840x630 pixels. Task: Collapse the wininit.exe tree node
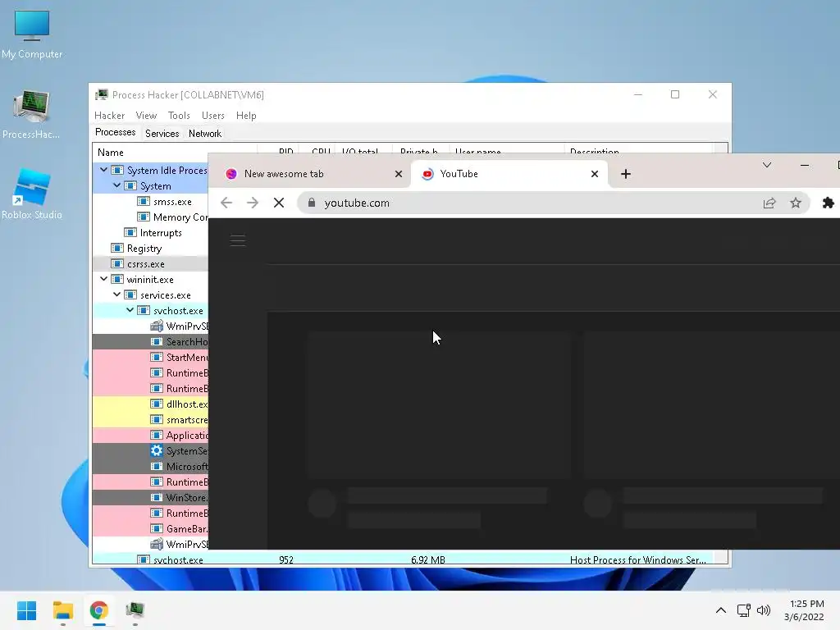[103, 279]
